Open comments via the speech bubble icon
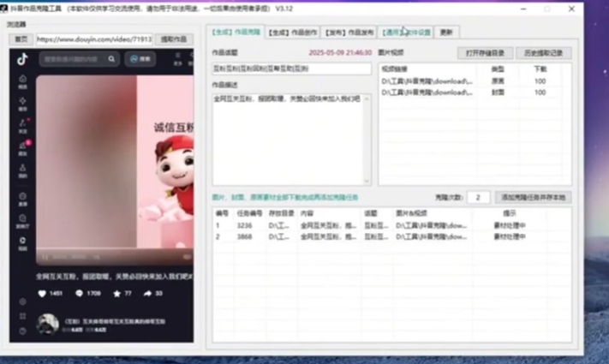609x364 pixels. pos(80,294)
